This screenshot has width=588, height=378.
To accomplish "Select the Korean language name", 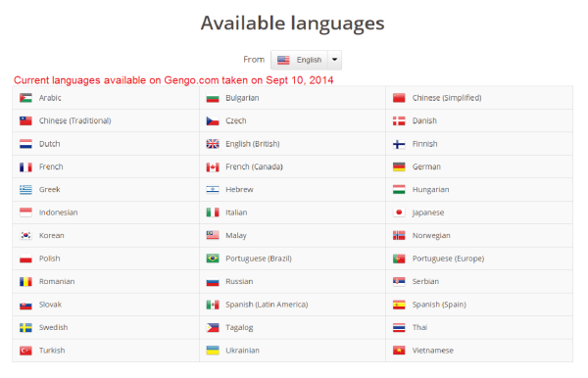I will [52, 235].
